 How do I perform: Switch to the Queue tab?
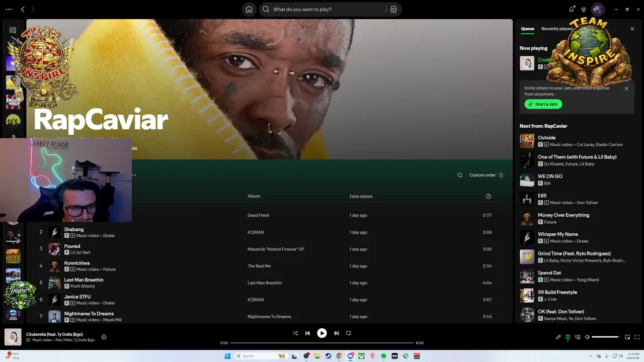coord(527,29)
